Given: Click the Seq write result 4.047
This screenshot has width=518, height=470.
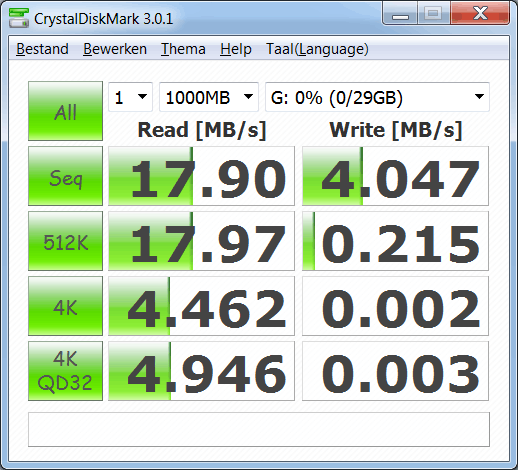Looking at the screenshot, I should 395,176.
